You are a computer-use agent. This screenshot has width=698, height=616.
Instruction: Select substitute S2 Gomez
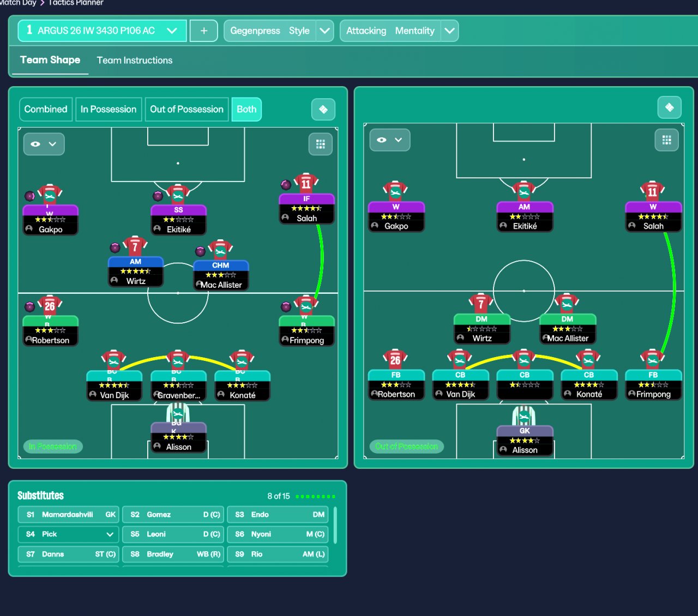pyautogui.click(x=173, y=515)
